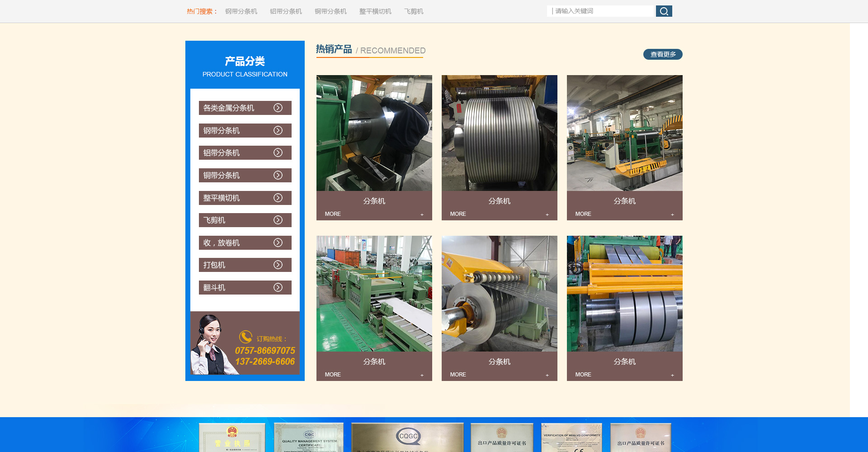Expand plus sign on bottom-middle product card
The image size is (868, 452).
547,375
